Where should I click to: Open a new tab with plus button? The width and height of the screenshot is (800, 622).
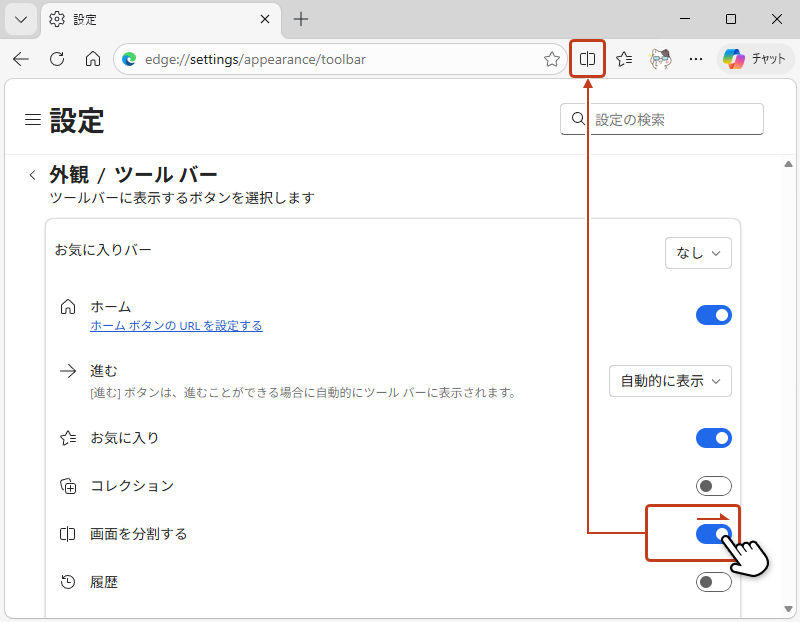point(301,19)
